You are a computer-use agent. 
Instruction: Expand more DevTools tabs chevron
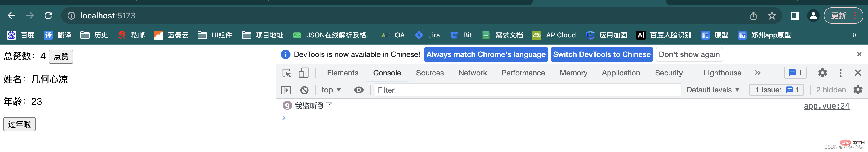[x=758, y=73]
